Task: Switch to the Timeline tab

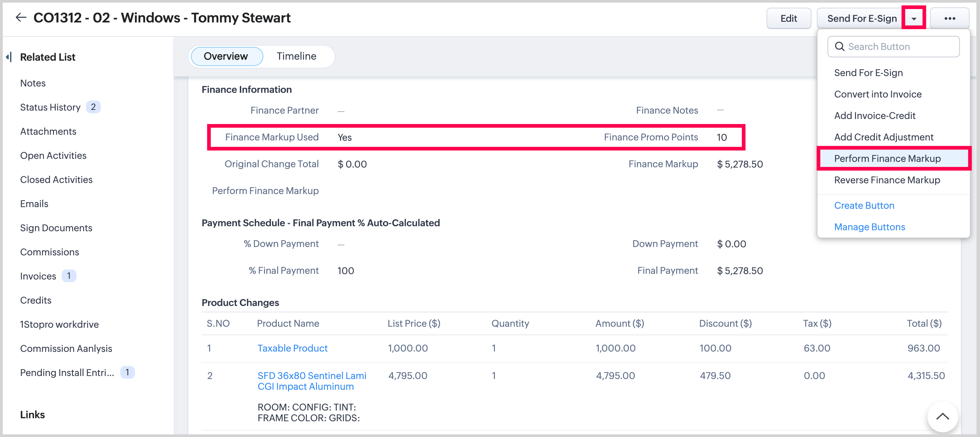Action: pyautogui.click(x=296, y=56)
